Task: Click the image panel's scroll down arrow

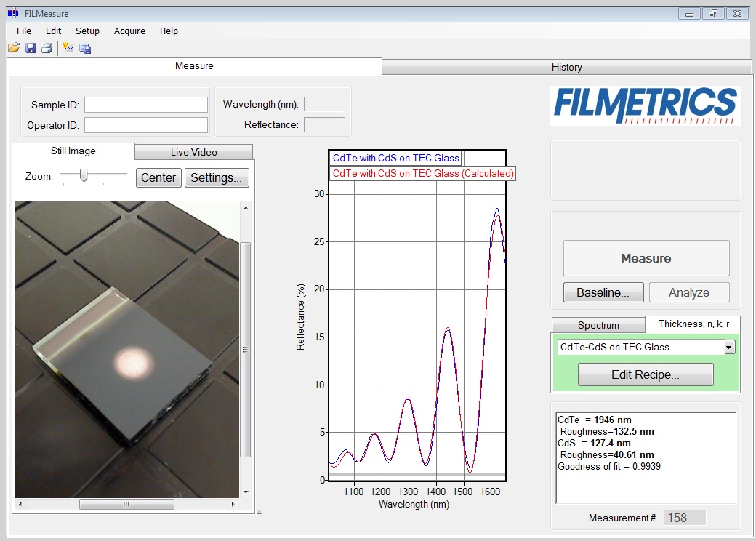Action: (246, 492)
